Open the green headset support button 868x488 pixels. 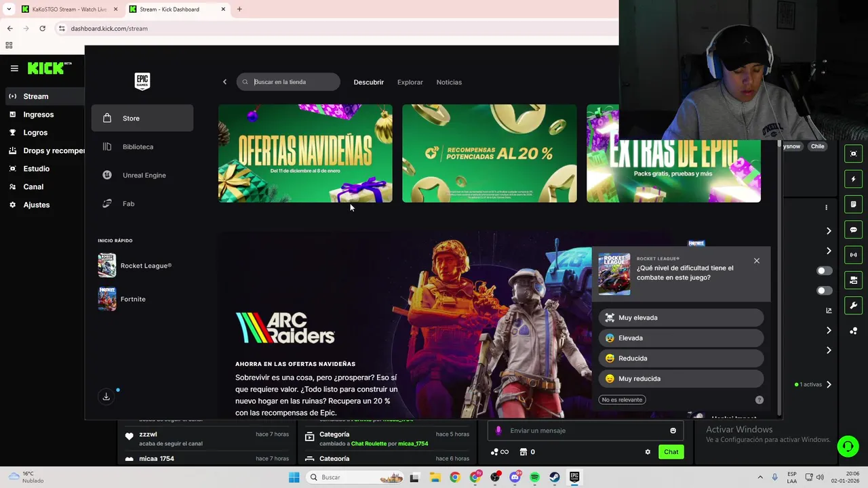coord(848,446)
